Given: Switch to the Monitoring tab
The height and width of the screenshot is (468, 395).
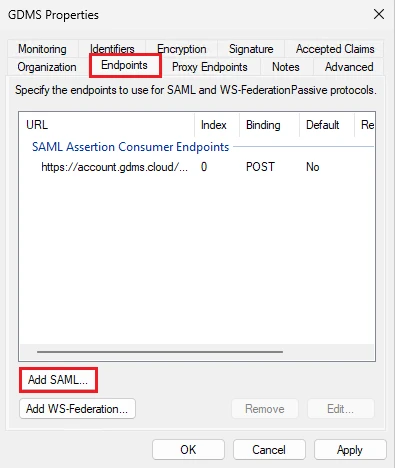Looking at the screenshot, I should 42,49.
